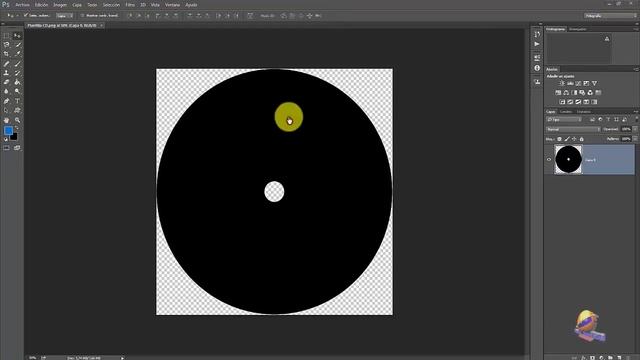Select the Crop tool
The image size is (640, 360).
click(6, 54)
